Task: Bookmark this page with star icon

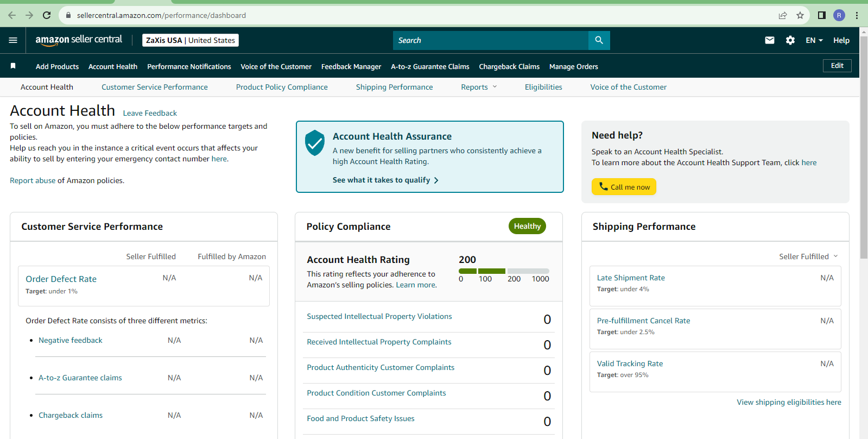Action: 800,15
